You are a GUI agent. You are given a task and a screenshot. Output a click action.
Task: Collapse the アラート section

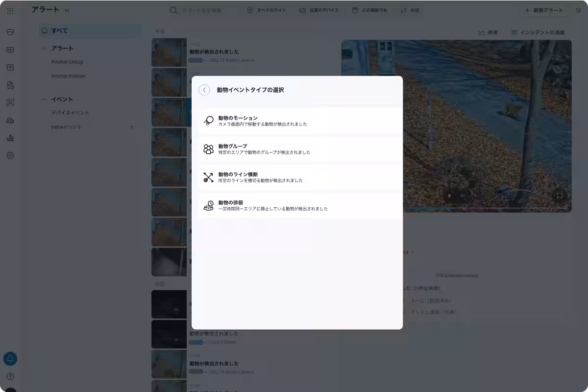(44, 48)
